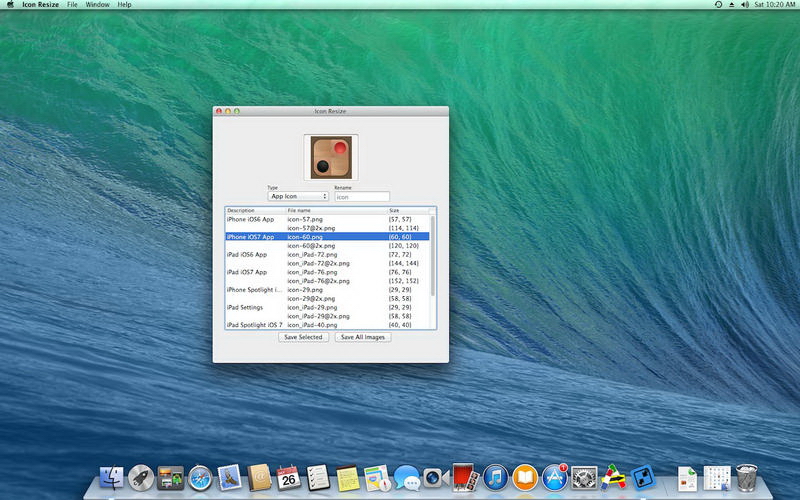
Task: Open System Preferences from the dock
Action: [x=584, y=478]
